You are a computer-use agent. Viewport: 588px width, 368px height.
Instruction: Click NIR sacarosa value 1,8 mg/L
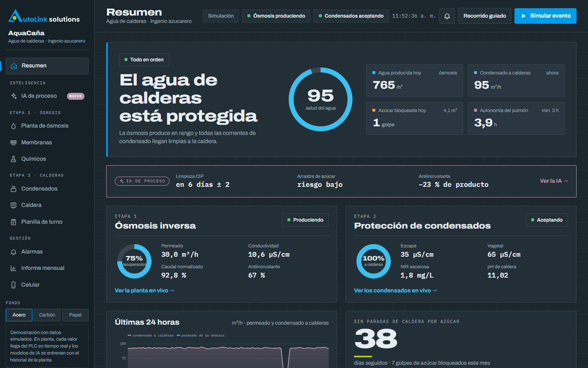pyautogui.click(x=417, y=276)
